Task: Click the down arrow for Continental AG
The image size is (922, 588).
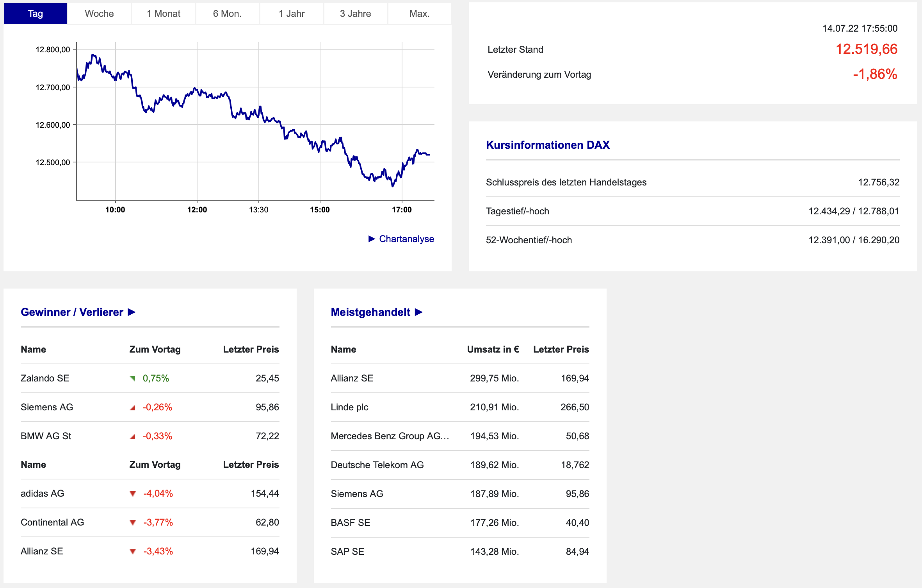Action: coord(133,523)
